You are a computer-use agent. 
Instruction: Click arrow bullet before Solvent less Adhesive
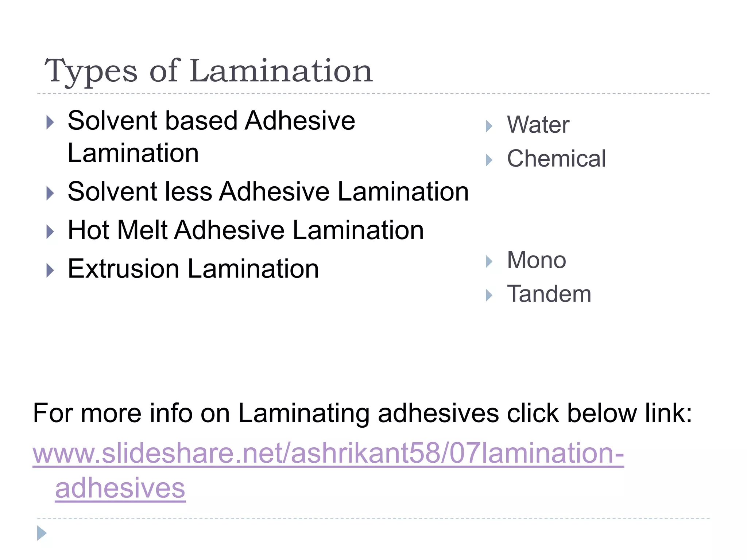[x=50, y=193]
